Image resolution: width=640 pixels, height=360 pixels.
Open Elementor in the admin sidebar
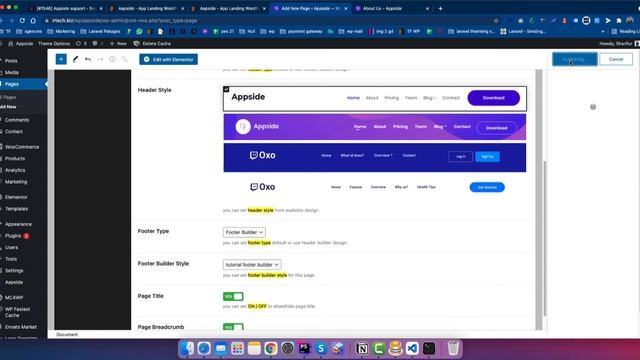pos(16,197)
